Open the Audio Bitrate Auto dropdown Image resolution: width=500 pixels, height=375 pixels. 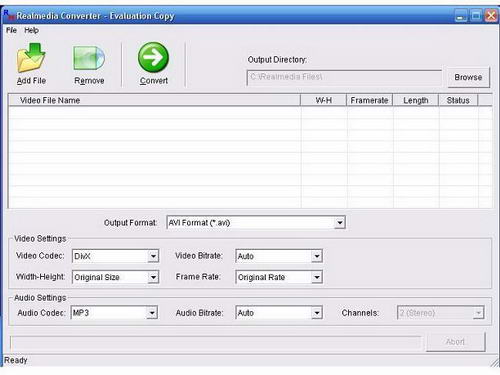pos(279,313)
